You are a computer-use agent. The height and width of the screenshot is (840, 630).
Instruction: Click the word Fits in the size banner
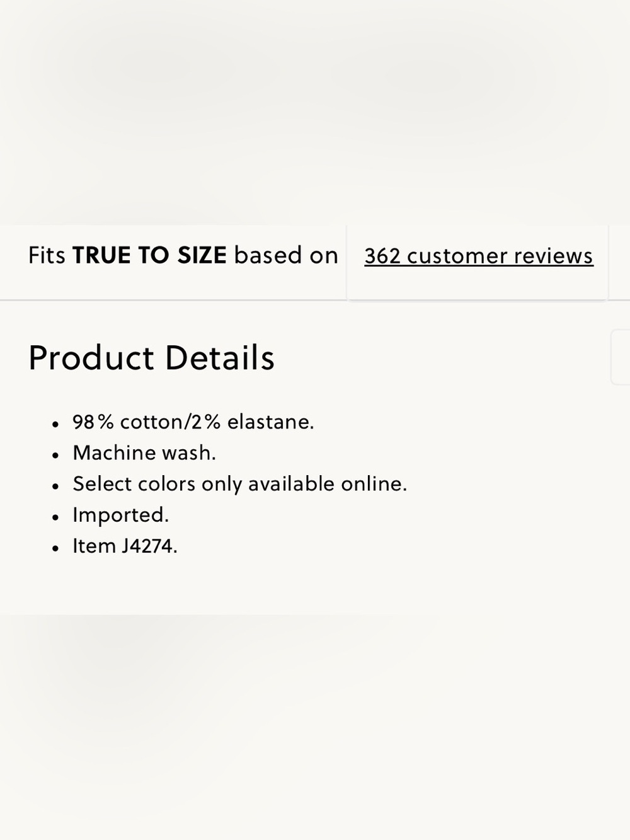47,255
